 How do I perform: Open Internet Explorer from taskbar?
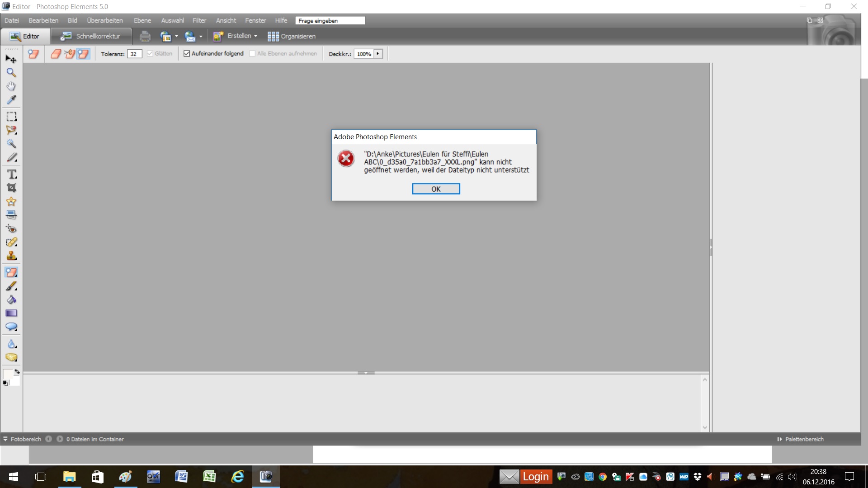(x=237, y=477)
